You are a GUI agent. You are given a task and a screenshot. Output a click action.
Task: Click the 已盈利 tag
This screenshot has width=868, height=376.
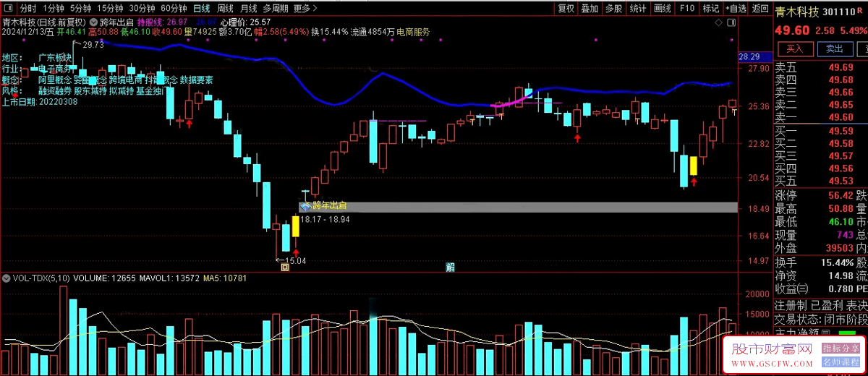825,304
